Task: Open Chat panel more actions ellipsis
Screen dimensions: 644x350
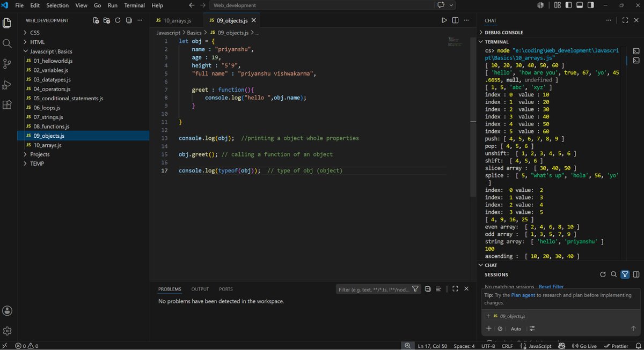Action: (x=608, y=20)
